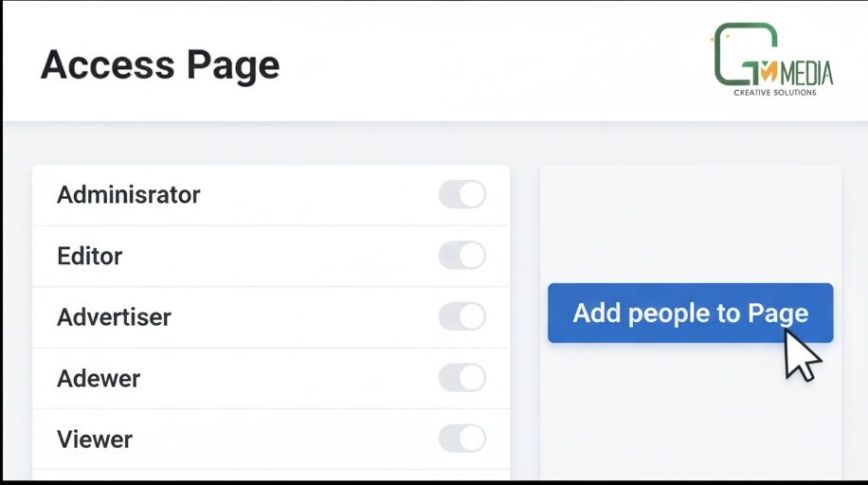Turn on the Viewer role toggle

461,439
